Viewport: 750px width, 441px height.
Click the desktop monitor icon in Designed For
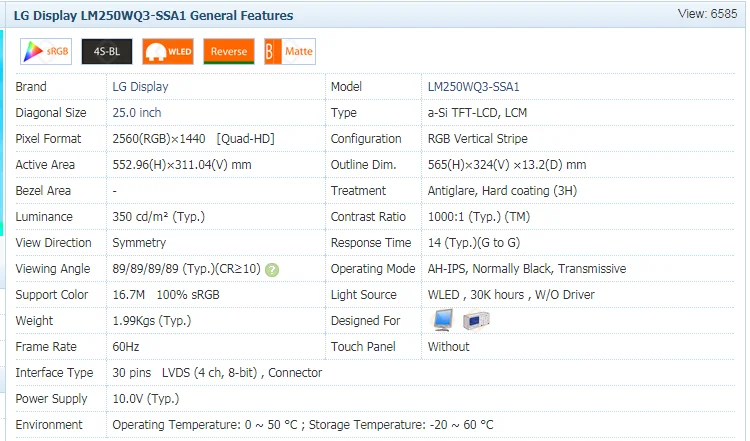click(x=443, y=320)
